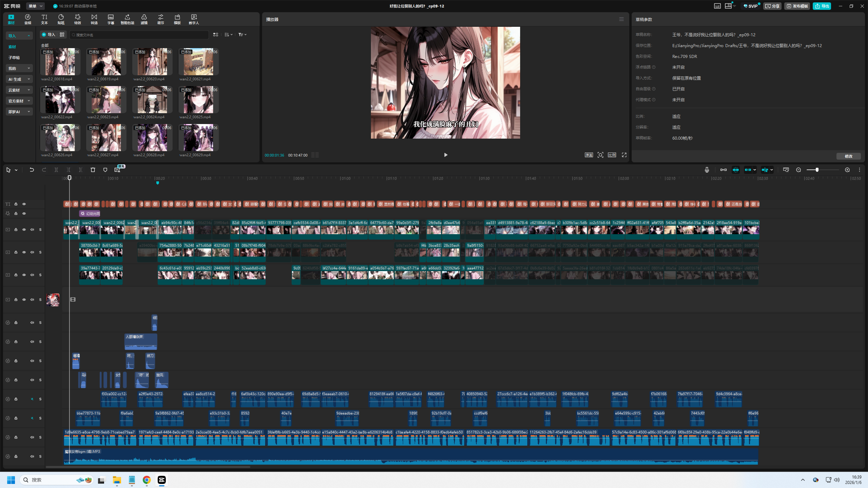Open the 菜单 dropdown menu
Image resolution: width=868 pixels, height=488 pixels.
tap(35, 6)
